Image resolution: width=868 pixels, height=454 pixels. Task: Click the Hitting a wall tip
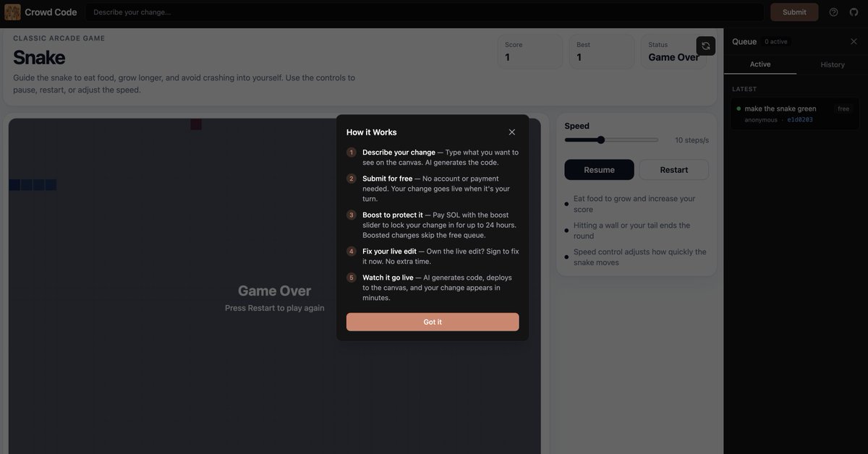pos(632,231)
